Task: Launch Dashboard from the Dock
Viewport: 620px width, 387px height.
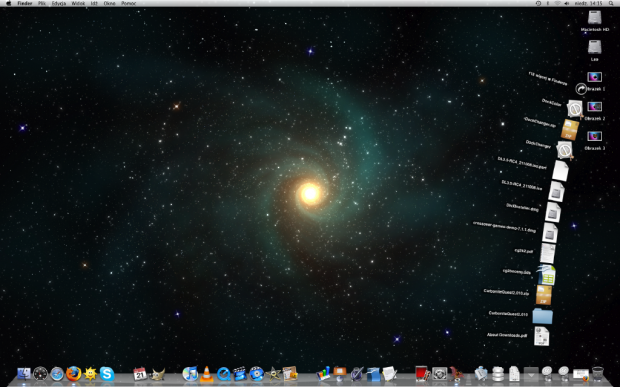Action: click(40, 374)
